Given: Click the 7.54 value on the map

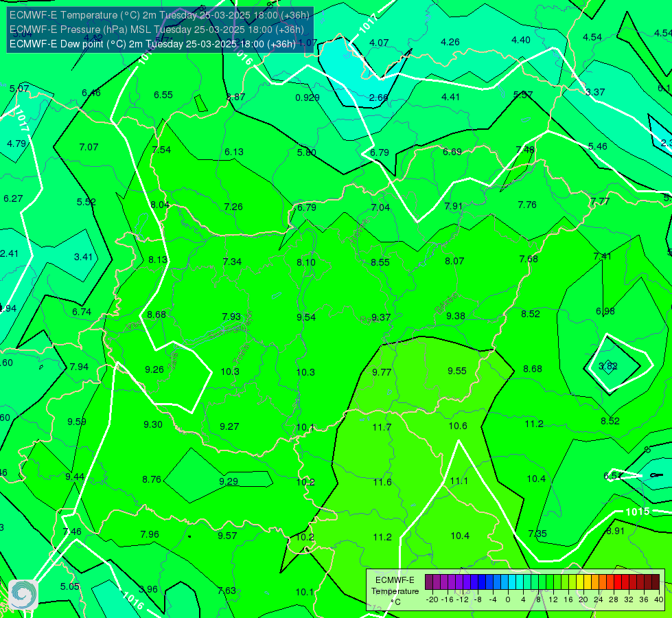Looking at the screenshot, I should pos(161,150).
